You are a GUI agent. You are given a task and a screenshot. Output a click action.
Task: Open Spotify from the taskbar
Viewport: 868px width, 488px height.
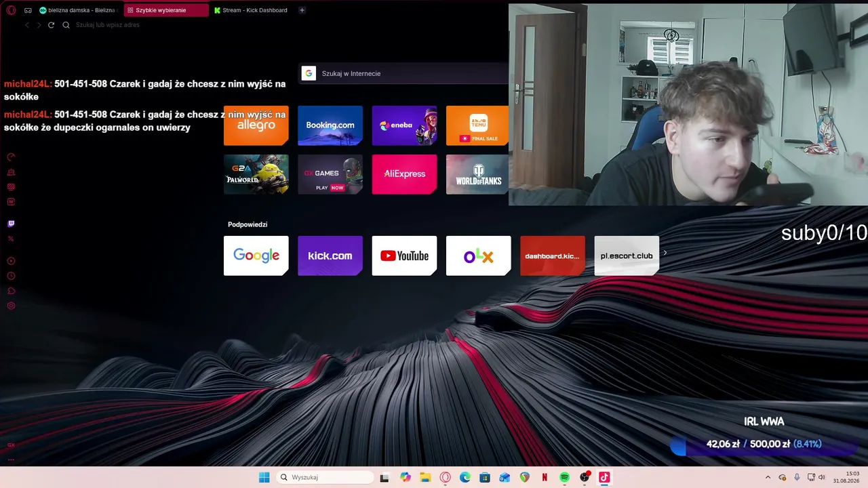pos(564,477)
